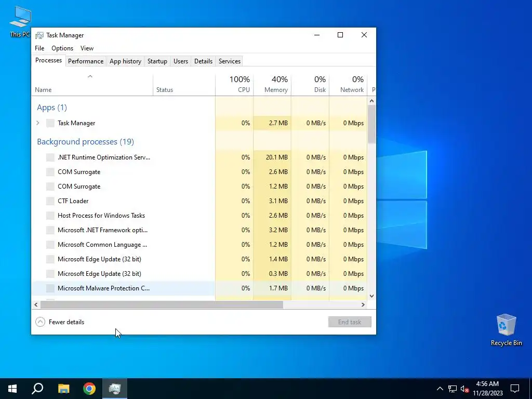Image resolution: width=532 pixels, height=399 pixels.
Task: Click the 20.1 MB memory value
Action: (277, 157)
